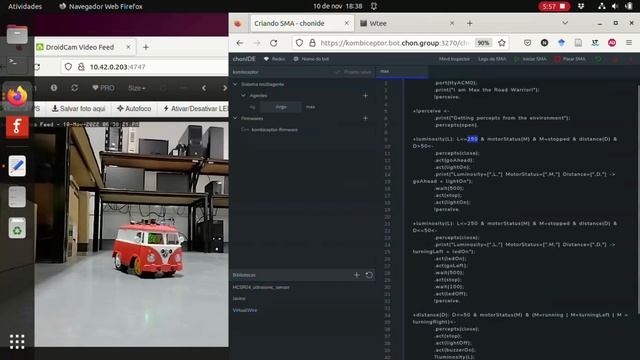640x360 pixels.
Task: Open Pocket save icon in Firefox toolbar
Action: click(x=527, y=43)
